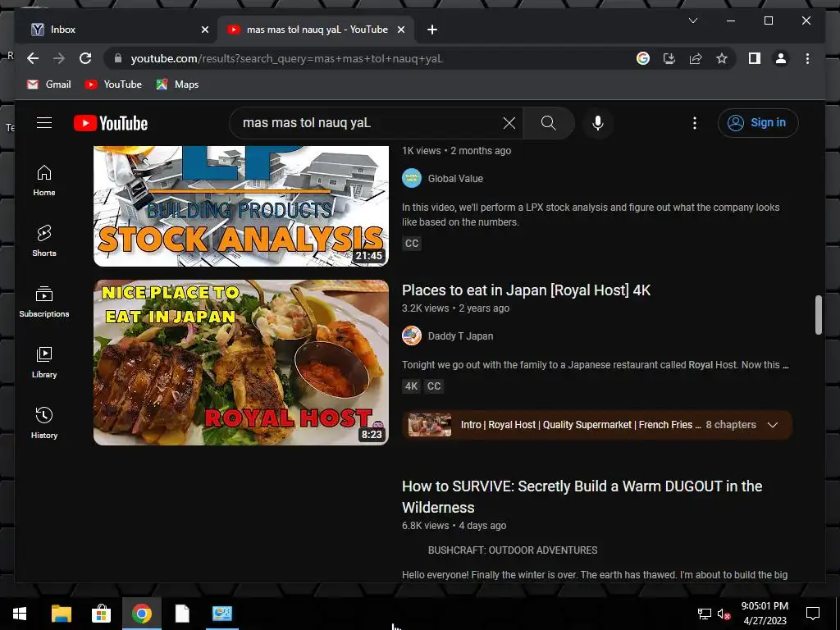Bookmark this page with the star icon
Image resolution: width=840 pixels, height=630 pixels.
(722, 58)
